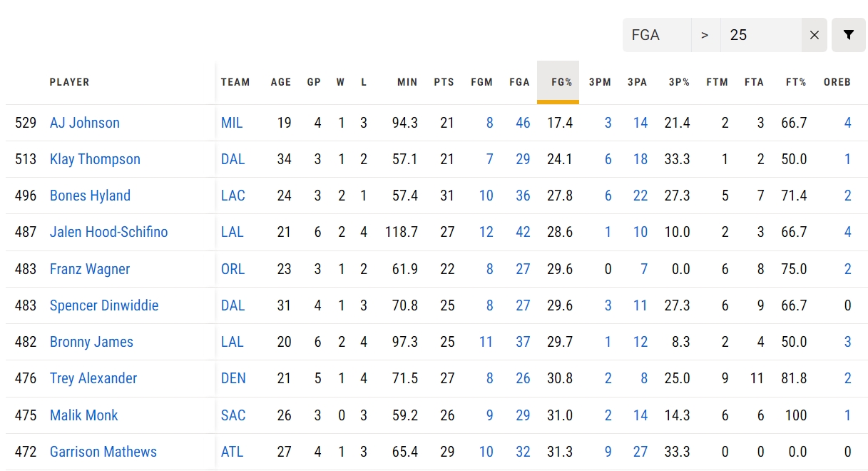868x471 pixels.
Task: Sort table by FG% column header
Action: pyautogui.click(x=561, y=82)
